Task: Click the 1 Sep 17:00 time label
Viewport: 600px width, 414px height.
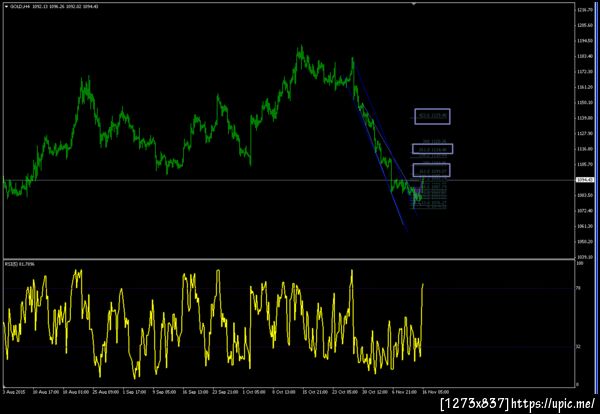Action: point(135,392)
